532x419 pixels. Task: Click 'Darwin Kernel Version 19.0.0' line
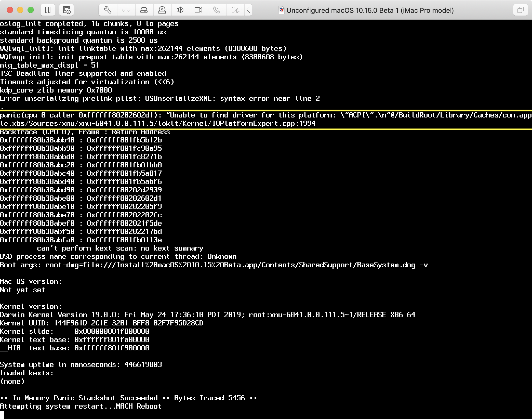[208, 315]
